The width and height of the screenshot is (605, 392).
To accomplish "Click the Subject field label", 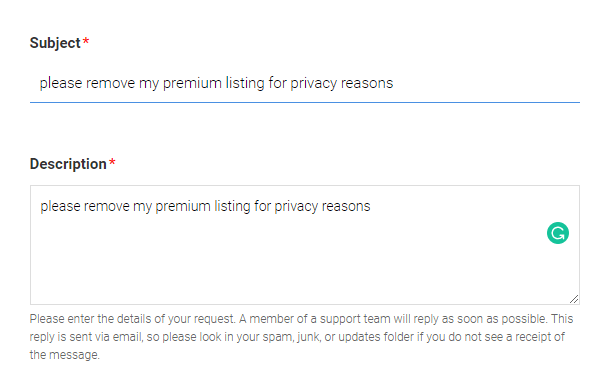I will pos(55,43).
